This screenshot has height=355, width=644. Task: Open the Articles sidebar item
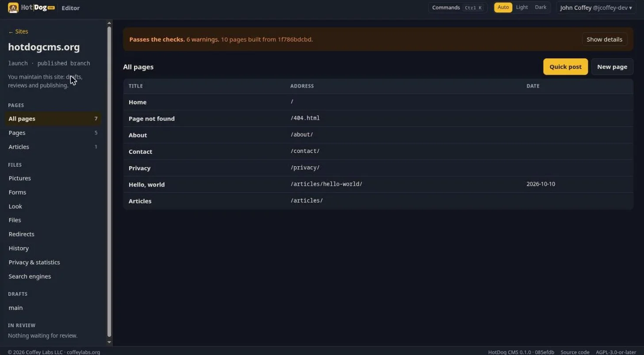pos(53,147)
